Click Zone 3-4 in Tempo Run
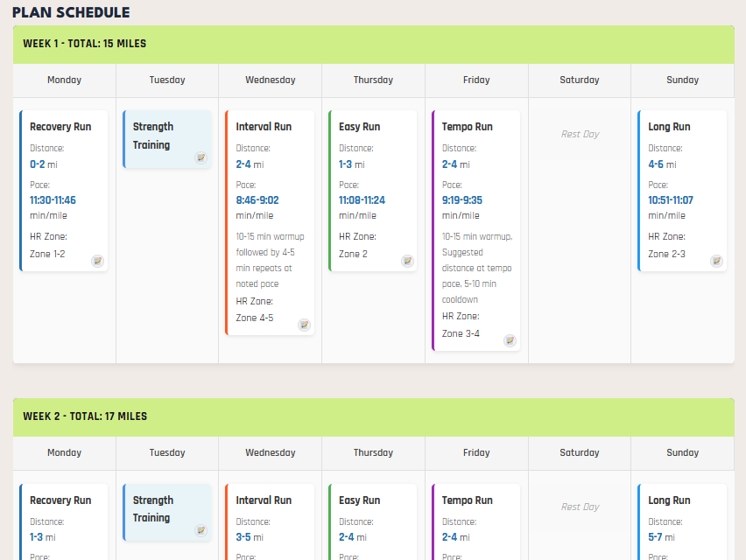 [461, 333]
